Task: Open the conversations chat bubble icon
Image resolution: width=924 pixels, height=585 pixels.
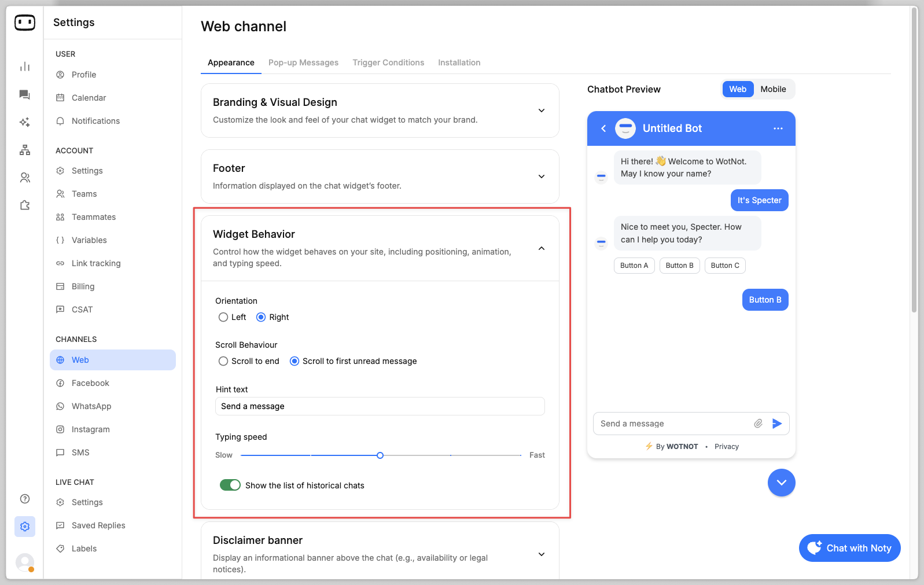Action: click(x=24, y=94)
